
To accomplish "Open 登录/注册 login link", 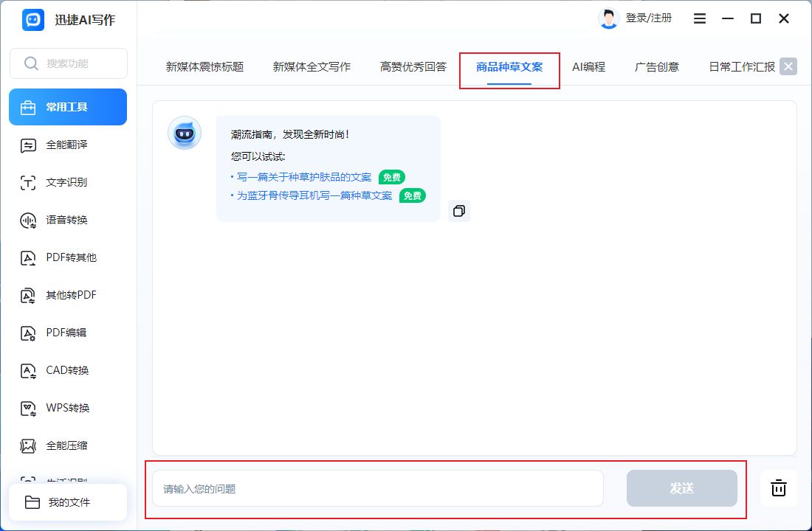I will coord(649,18).
